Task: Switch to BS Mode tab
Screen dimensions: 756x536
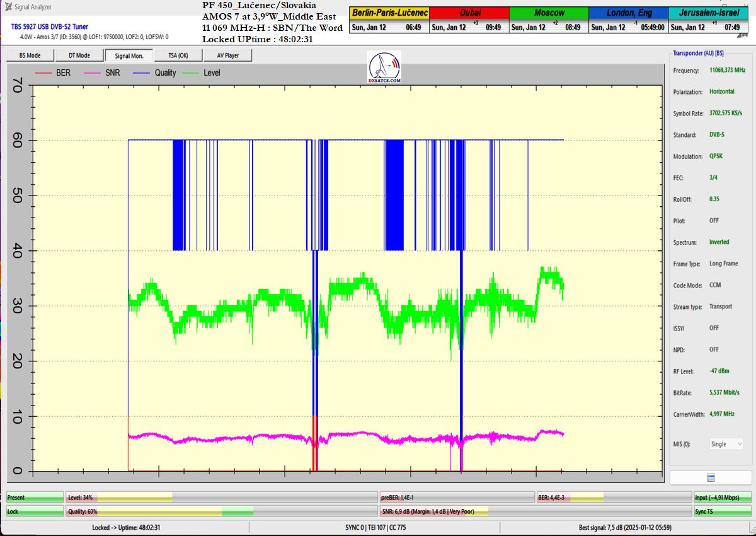Action: pos(30,55)
